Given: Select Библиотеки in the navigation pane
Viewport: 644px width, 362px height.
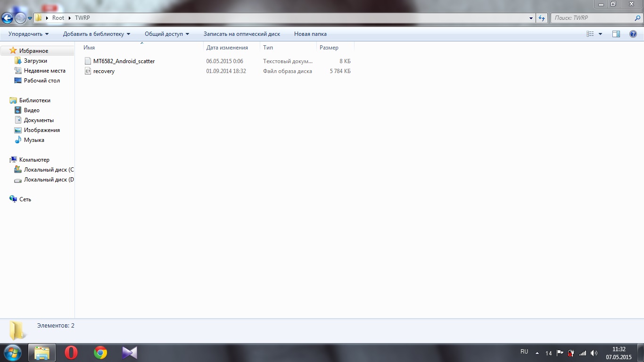Looking at the screenshot, I should click(35, 100).
